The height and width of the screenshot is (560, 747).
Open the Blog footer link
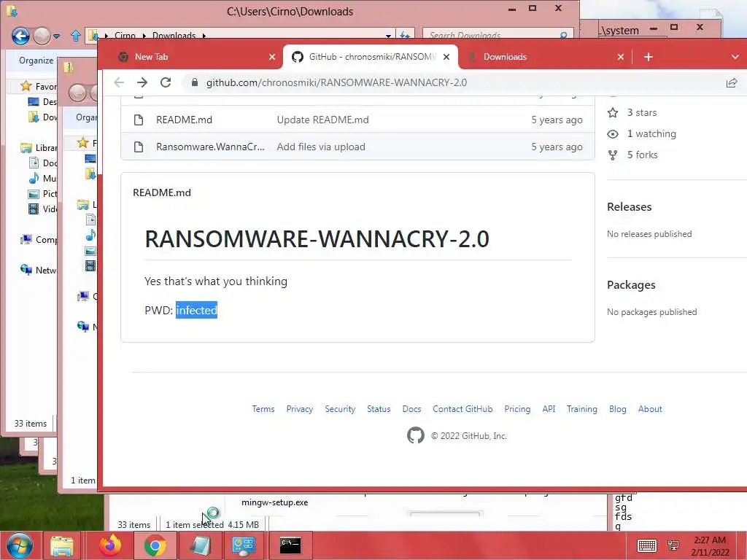tap(617, 409)
